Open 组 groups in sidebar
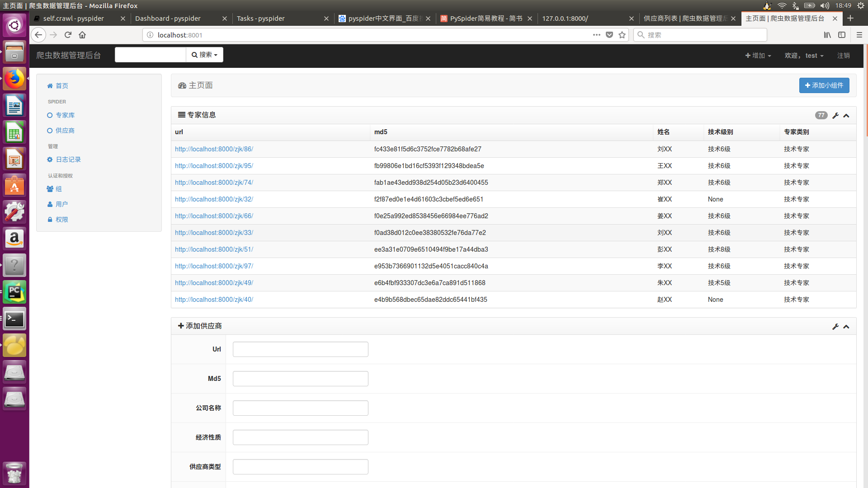The height and width of the screenshot is (488, 868). click(x=58, y=189)
